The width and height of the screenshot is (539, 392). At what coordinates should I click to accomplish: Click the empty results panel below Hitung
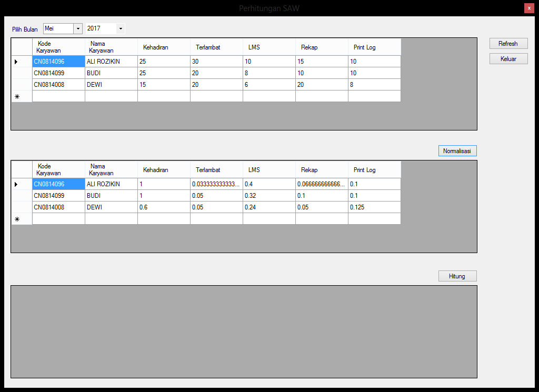(244, 331)
